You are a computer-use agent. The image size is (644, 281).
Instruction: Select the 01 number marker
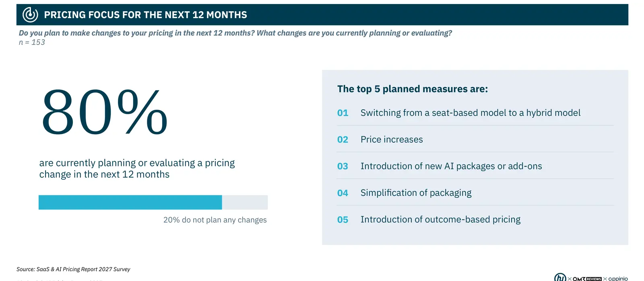(343, 113)
